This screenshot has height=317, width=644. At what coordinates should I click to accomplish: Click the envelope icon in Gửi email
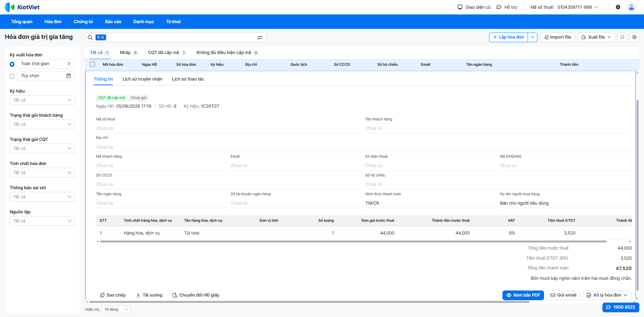553,295
